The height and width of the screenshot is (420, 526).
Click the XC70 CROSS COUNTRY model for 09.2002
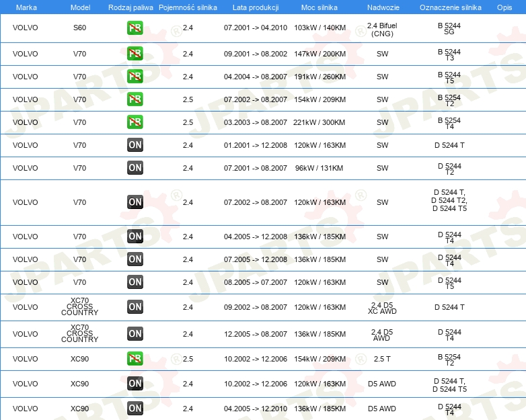[x=79, y=306]
